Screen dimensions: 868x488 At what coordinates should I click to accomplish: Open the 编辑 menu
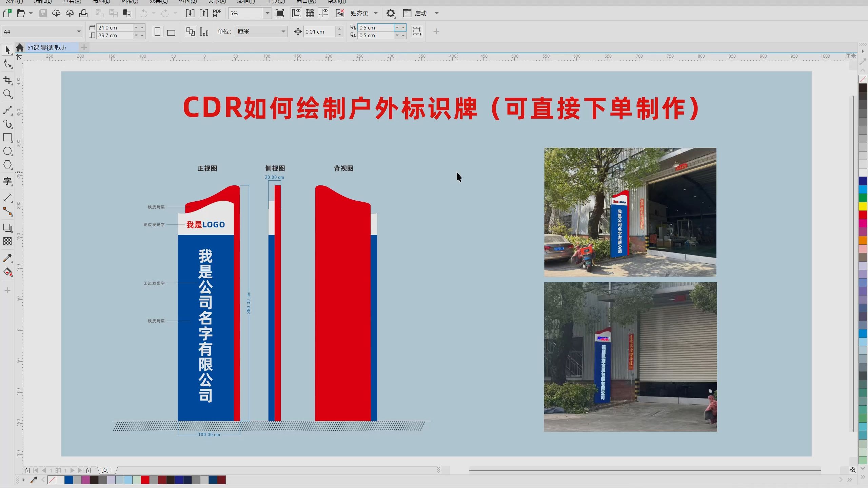pos(43,2)
